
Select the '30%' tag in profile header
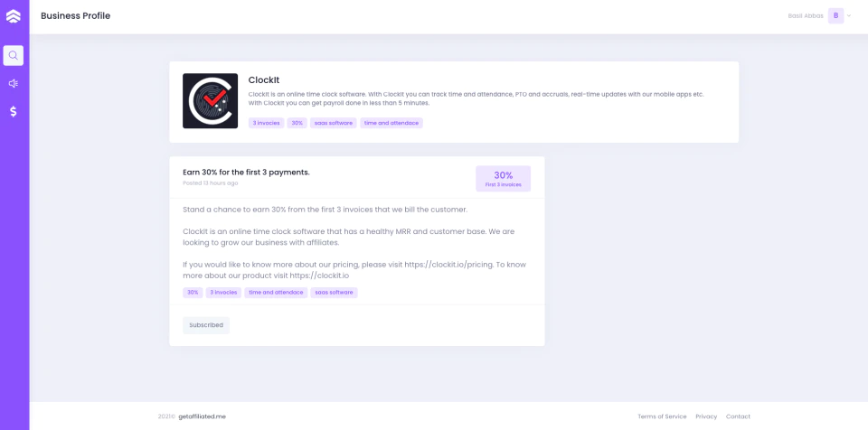coord(297,123)
